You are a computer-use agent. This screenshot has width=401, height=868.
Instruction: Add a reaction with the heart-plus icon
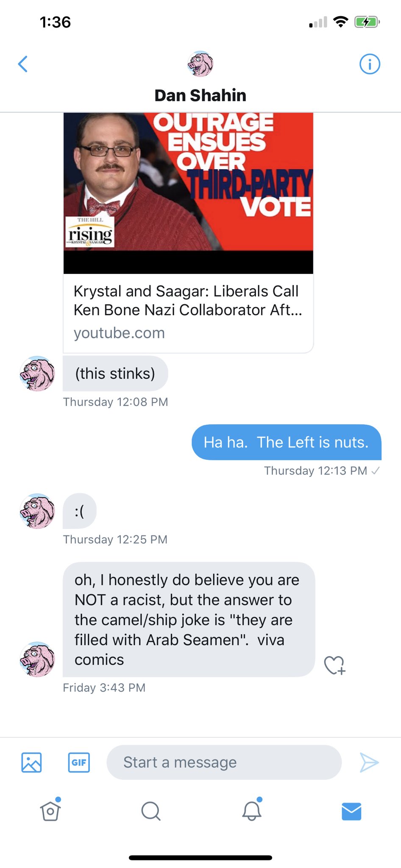click(x=335, y=665)
